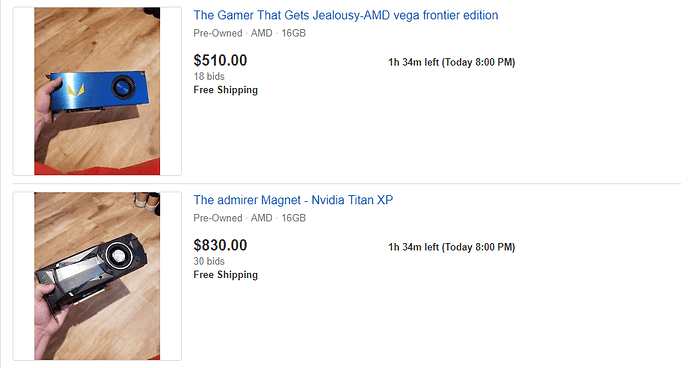Click the $510.00 price of the first listing
The width and height of the screenshot is (690, 368).
[220, 60]
